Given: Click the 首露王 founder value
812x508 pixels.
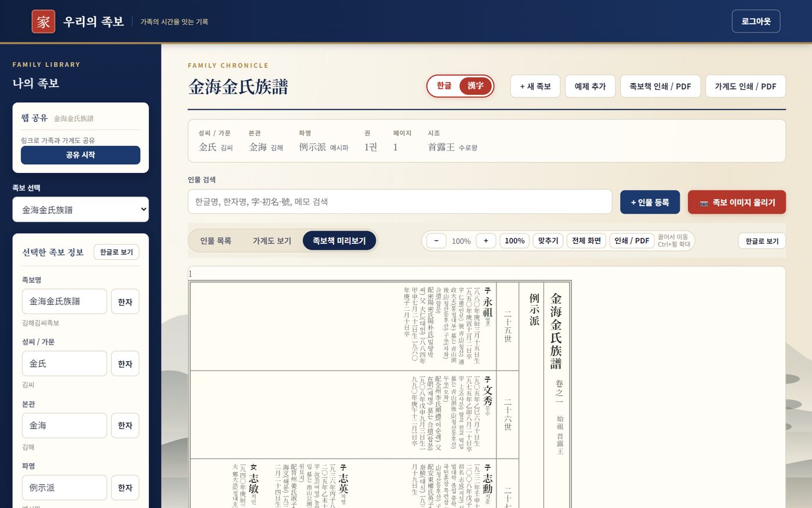Looking at the screenshot, I should 441,147.
